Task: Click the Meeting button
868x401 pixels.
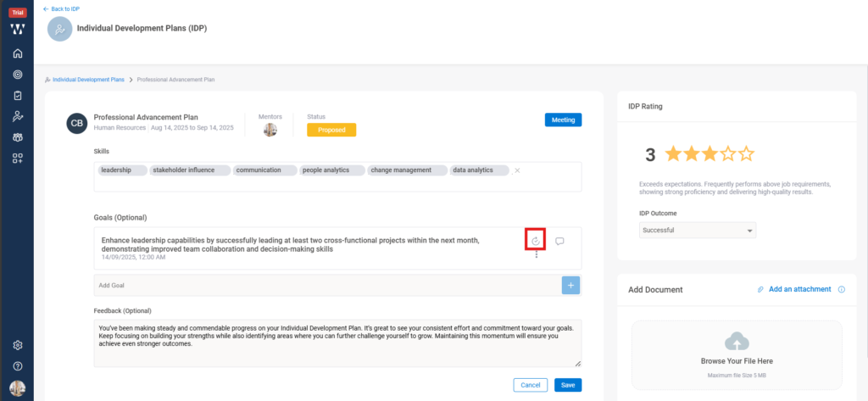Action: [x=563, y=120]
